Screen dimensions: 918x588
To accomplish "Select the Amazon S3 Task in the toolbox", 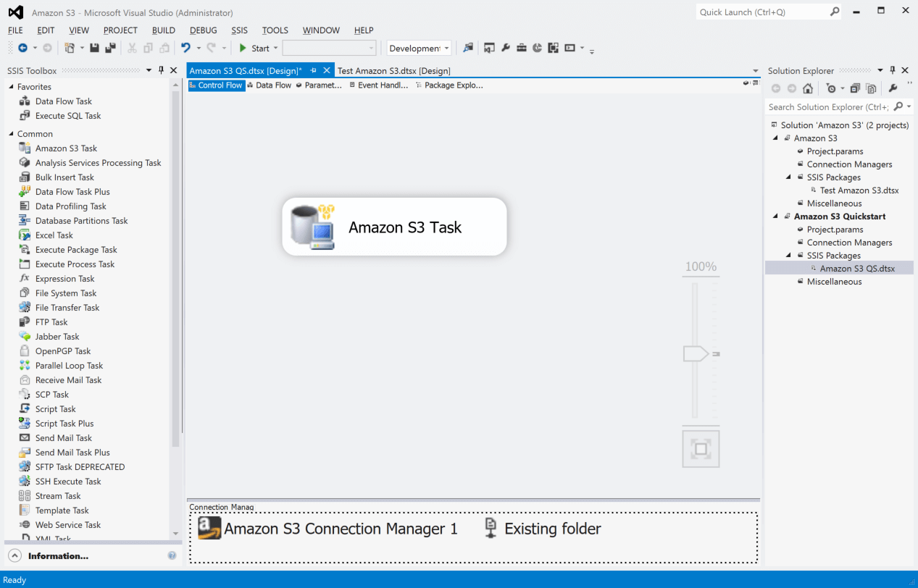I will (66, 148).
